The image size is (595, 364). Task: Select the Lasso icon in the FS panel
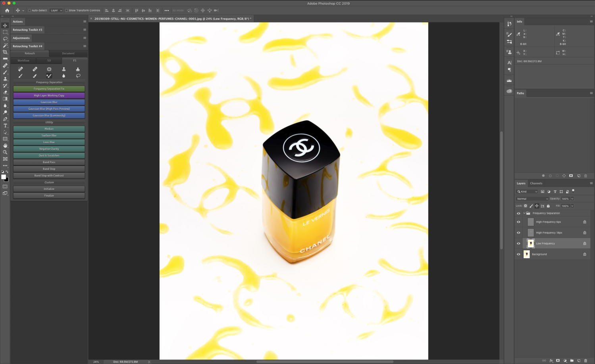coord(78,76)
